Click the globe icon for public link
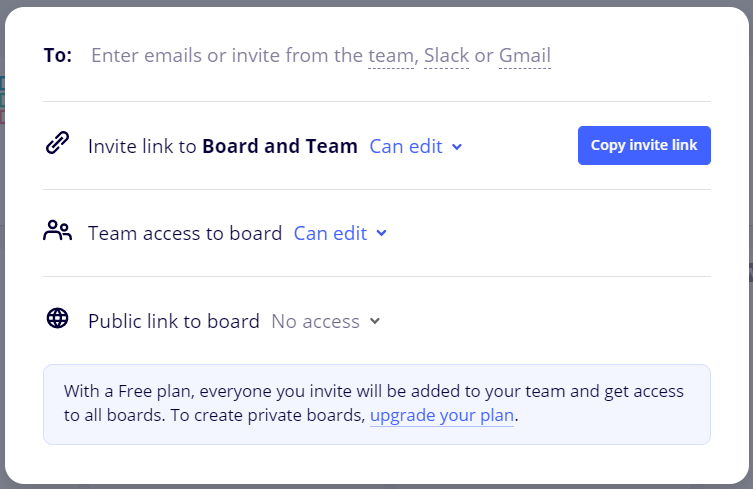The height and width of the screenshot is (489, 753). [58, 319]
